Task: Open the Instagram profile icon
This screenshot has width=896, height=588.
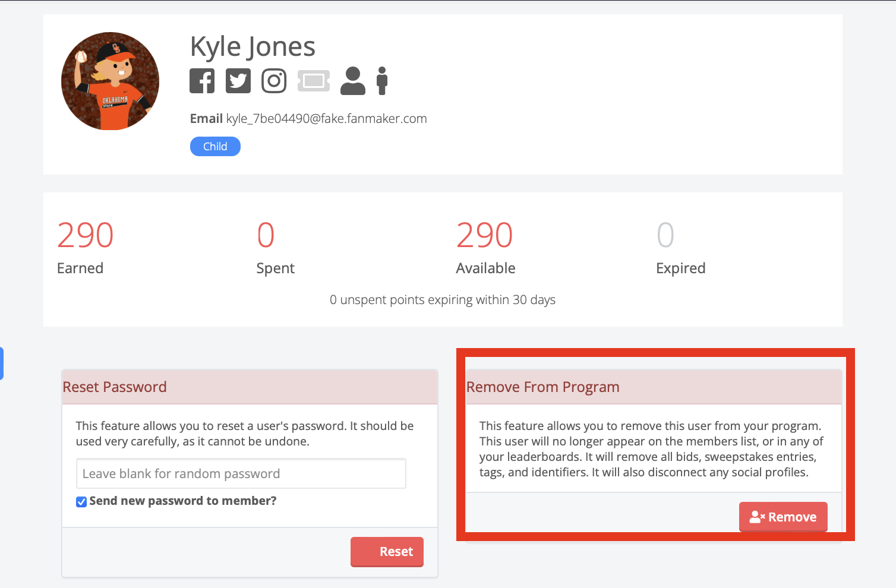Action: [x=274, y=81]
